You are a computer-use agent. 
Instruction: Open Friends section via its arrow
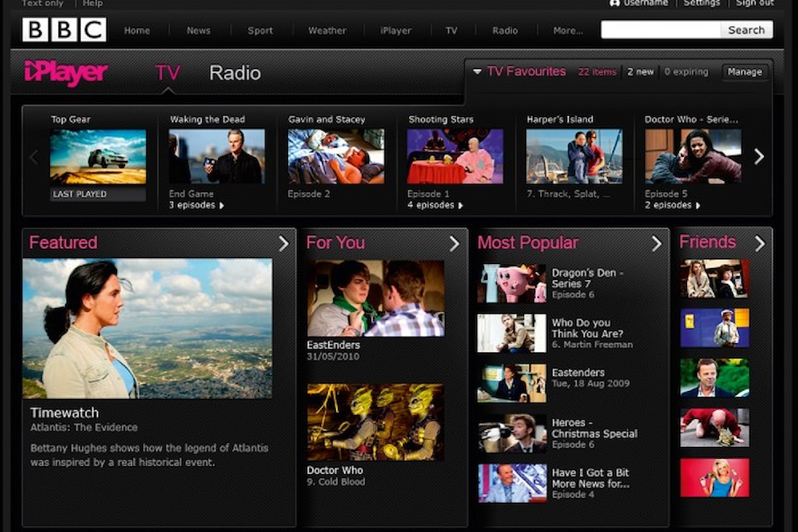point(759,243)
